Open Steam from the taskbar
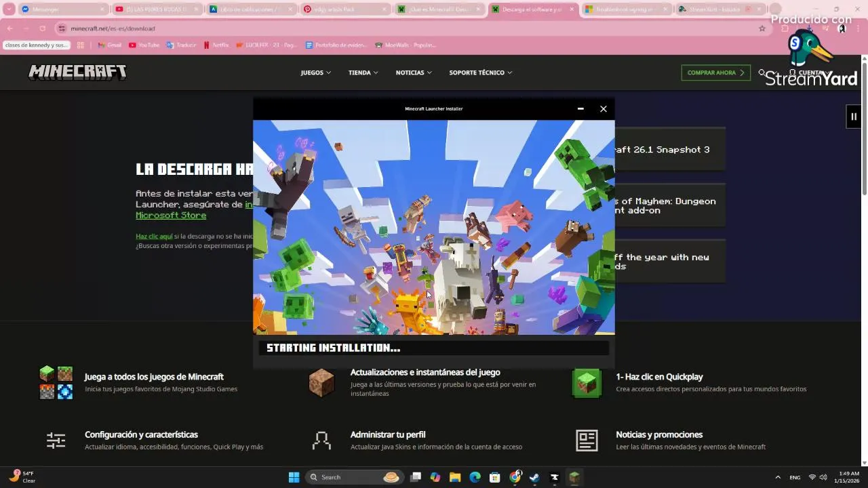The width and height of the screenshot is (868, 488). click(x=534, y=477)
